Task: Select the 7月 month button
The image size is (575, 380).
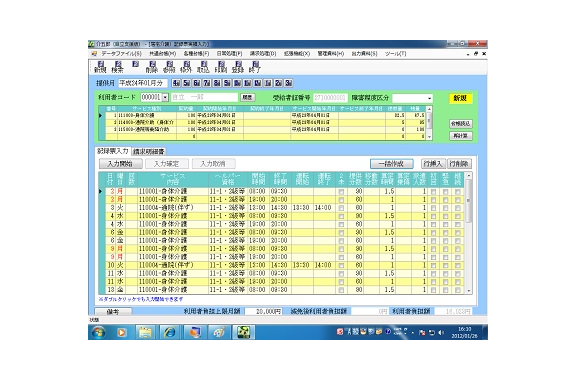Action: 207,83
